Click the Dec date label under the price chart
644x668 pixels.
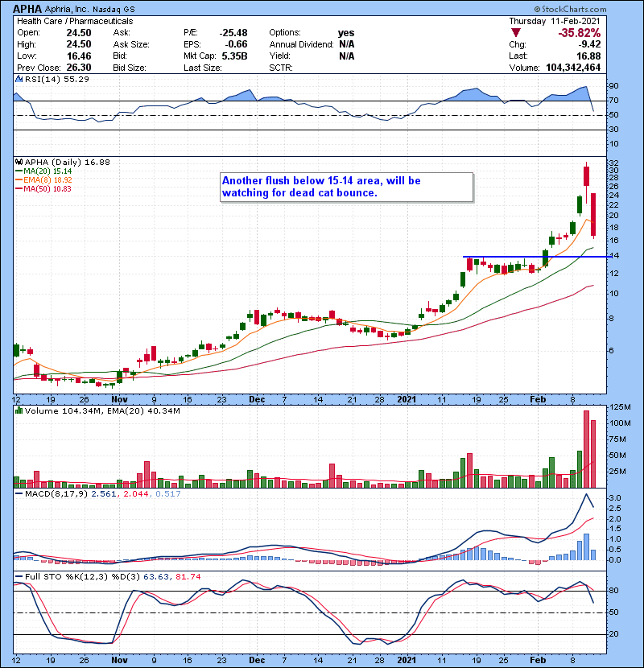pos(257,400)
